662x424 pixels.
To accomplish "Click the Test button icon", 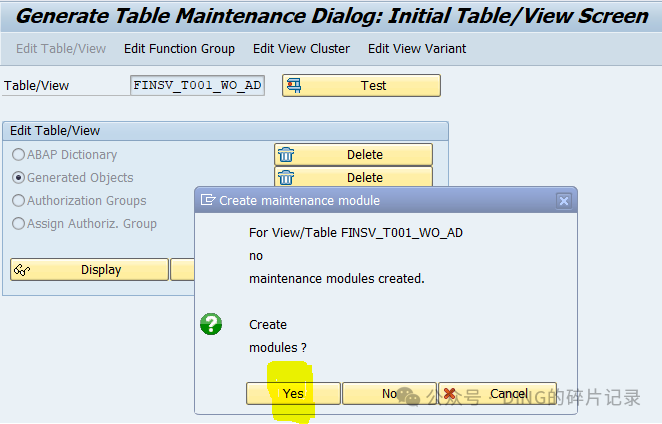I will click(x=294, y=85).
